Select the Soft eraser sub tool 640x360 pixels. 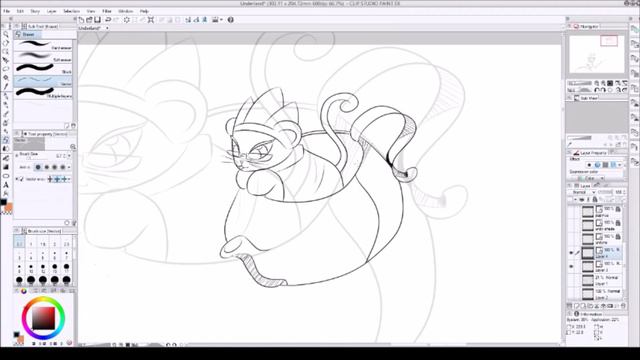(x=44, y=57)
